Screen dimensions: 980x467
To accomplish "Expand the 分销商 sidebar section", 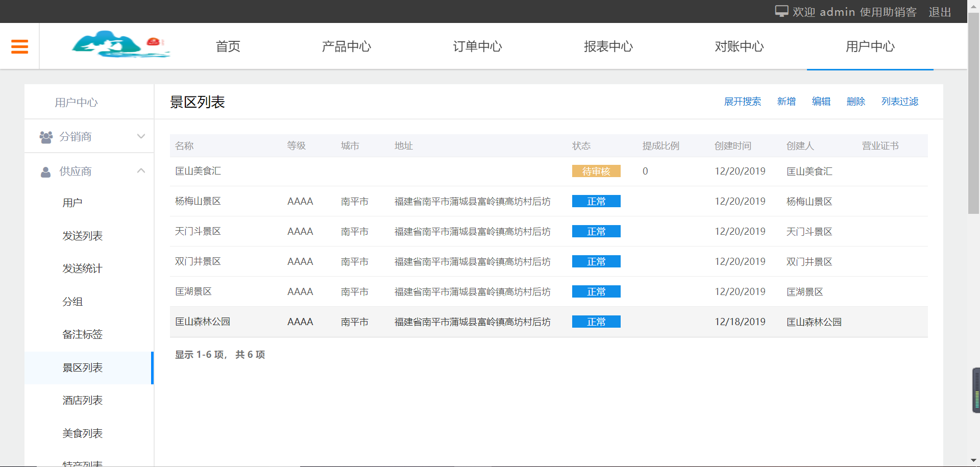I will pyautogui.click(x=141, y=136).
